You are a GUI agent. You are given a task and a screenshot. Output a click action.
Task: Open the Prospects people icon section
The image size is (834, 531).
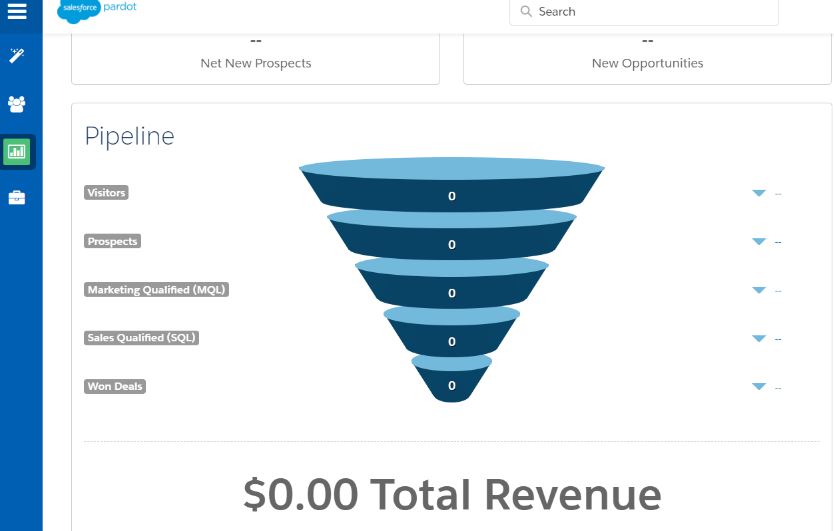point(17,104)
